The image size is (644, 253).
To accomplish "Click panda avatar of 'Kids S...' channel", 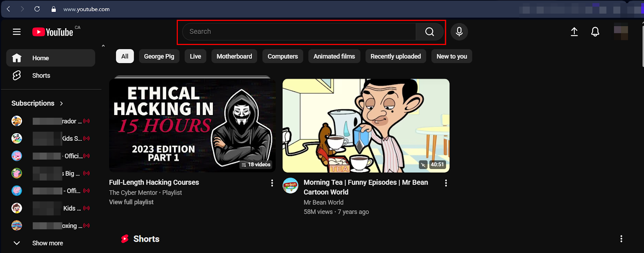I will (17, 138).
